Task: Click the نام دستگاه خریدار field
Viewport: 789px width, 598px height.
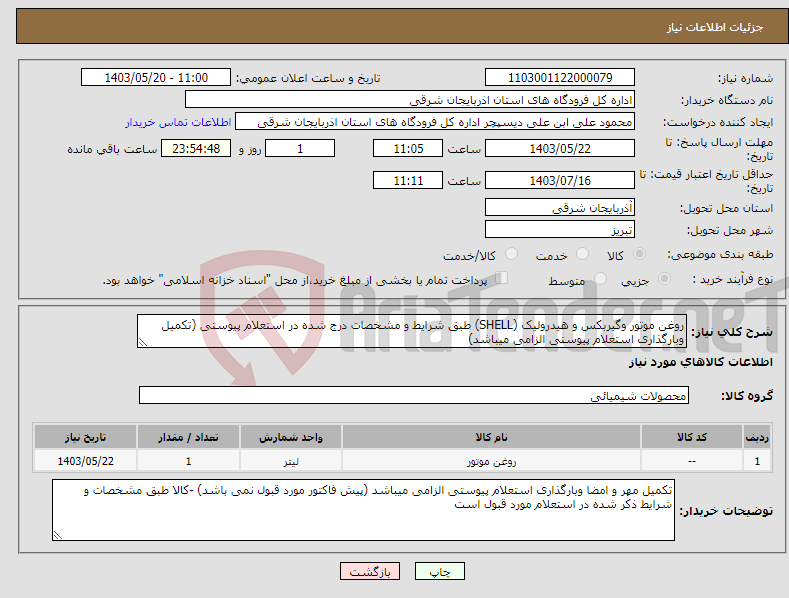Action: point(410,100)
